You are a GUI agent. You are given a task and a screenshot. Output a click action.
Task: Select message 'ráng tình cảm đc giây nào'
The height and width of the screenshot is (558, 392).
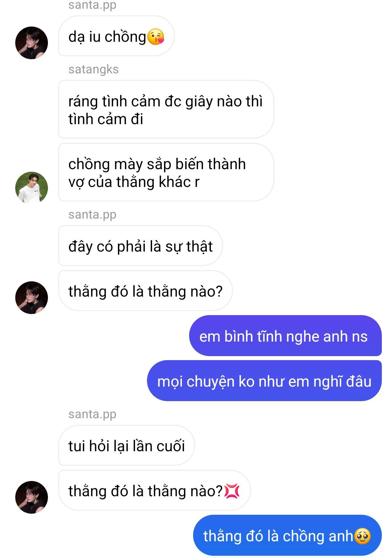(166, 109)
